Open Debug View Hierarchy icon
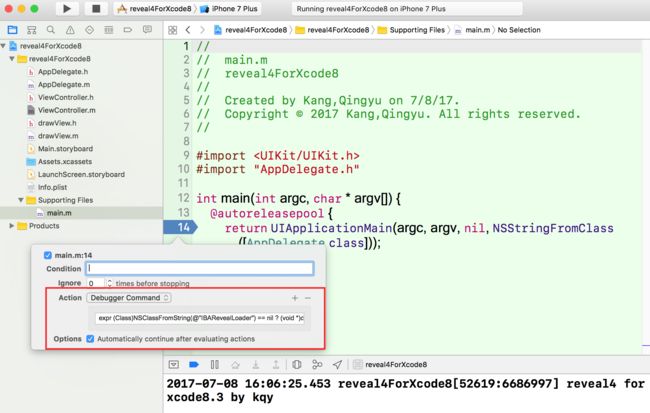 click(x=297, y=364)
